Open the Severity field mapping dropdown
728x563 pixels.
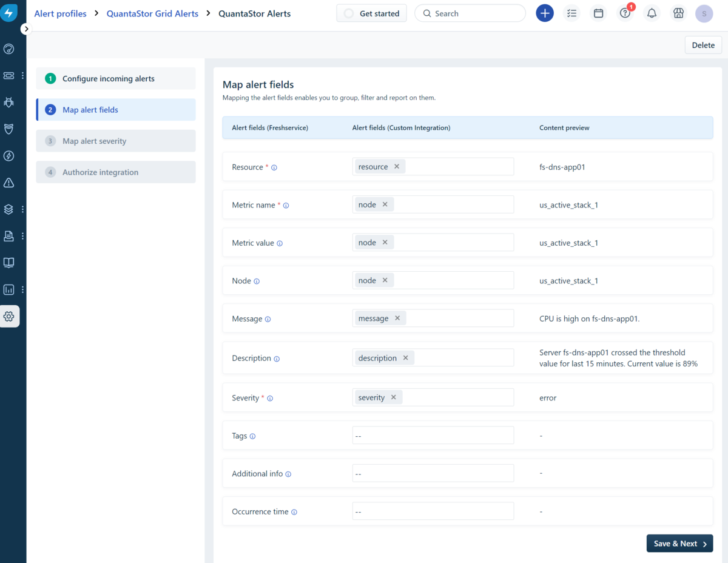tap(433, 397)
